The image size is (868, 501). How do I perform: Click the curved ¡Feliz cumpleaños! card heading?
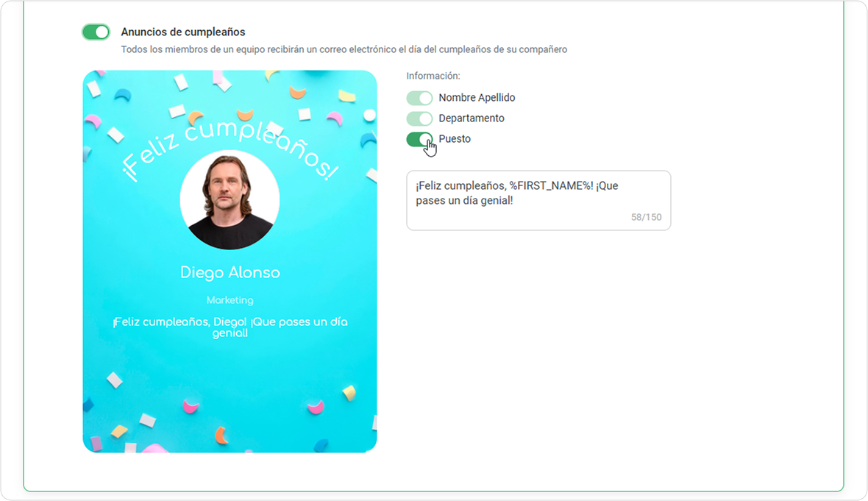click(230, 149)
